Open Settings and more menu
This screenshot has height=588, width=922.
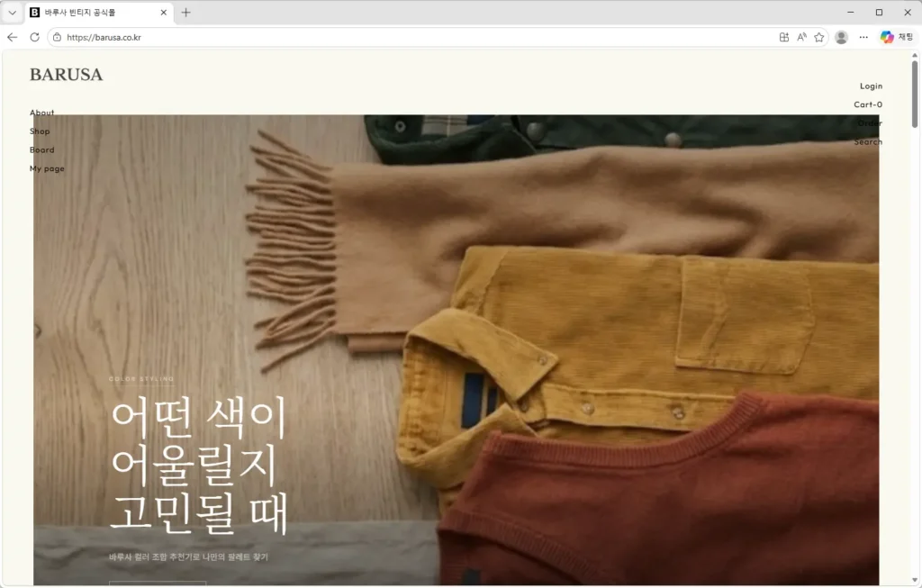863,37
